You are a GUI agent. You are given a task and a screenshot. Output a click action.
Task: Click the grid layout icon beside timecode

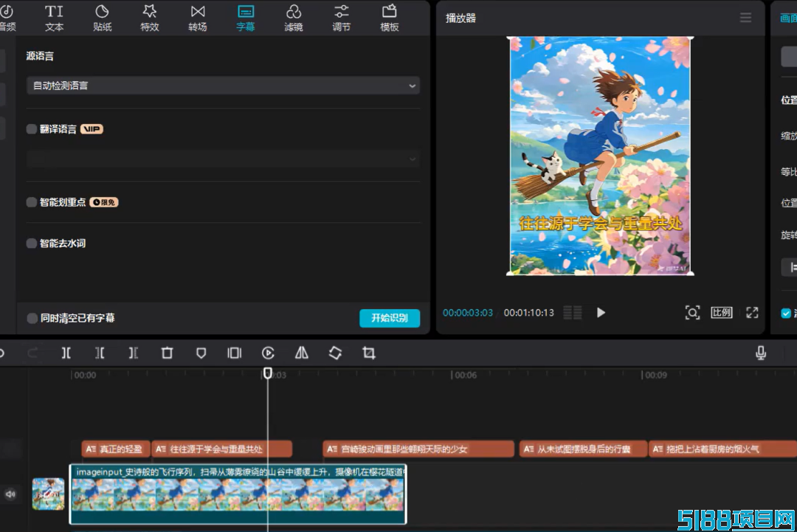(x=573, y=313)
